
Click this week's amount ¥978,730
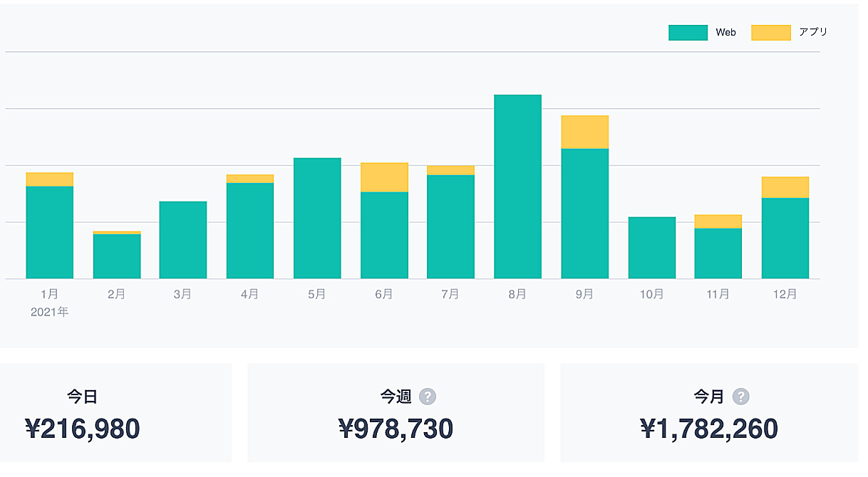tap(396, 429)
